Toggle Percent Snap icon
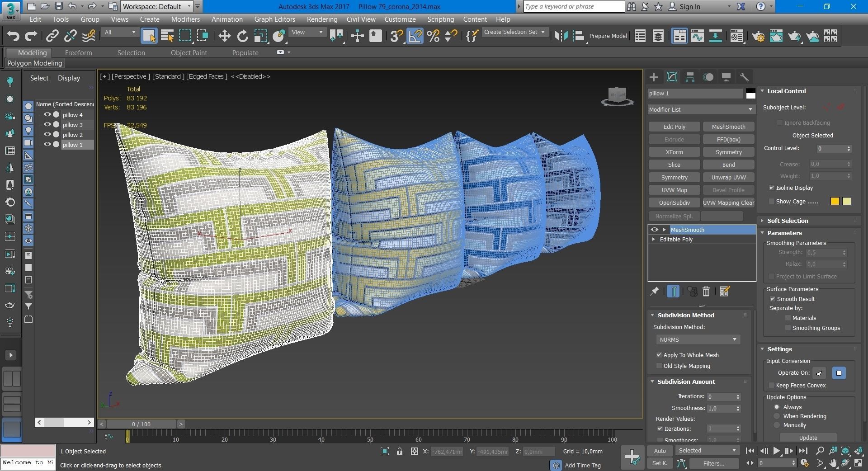868x471 pixels. click(x=433, y=36)
